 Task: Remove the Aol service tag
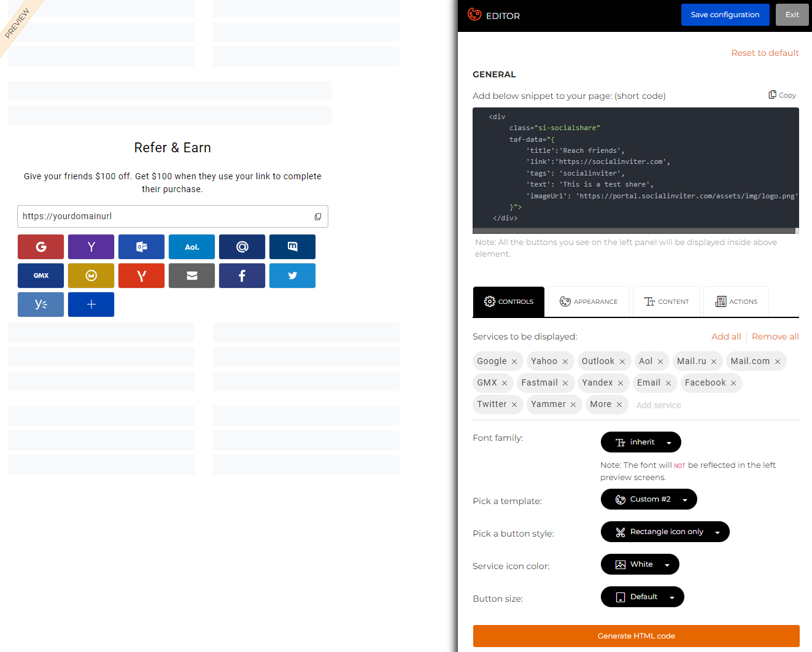coord(660,362)
